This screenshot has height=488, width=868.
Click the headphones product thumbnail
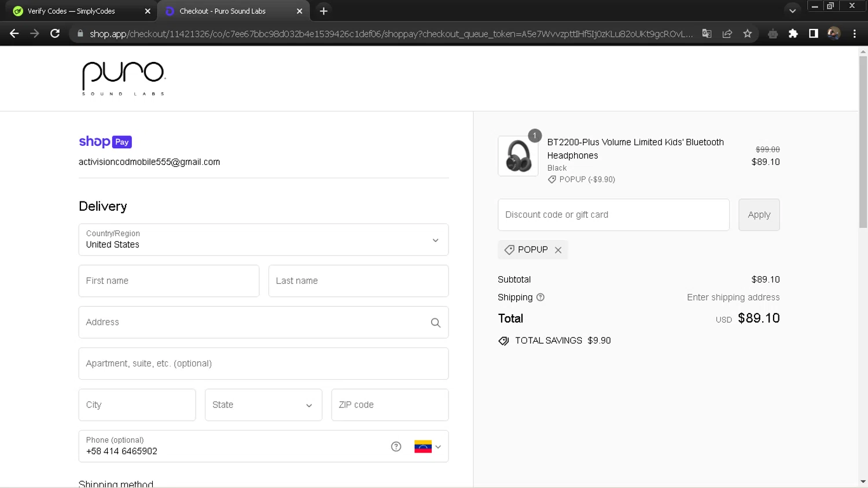tap(518, 156)
